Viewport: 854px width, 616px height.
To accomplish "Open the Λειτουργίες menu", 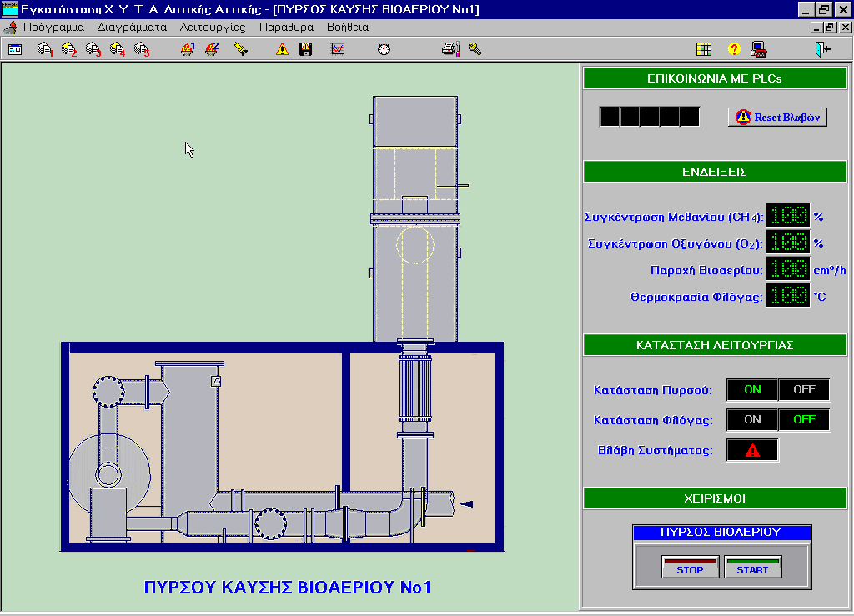I will coord(213,27).
